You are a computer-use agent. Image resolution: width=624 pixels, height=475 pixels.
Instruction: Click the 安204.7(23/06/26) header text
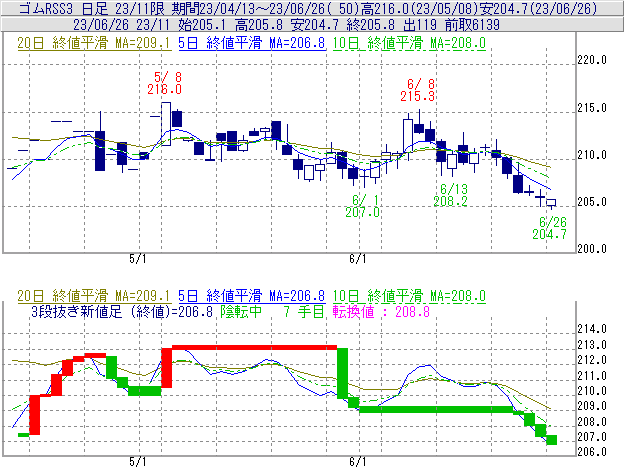pos(540,8)
